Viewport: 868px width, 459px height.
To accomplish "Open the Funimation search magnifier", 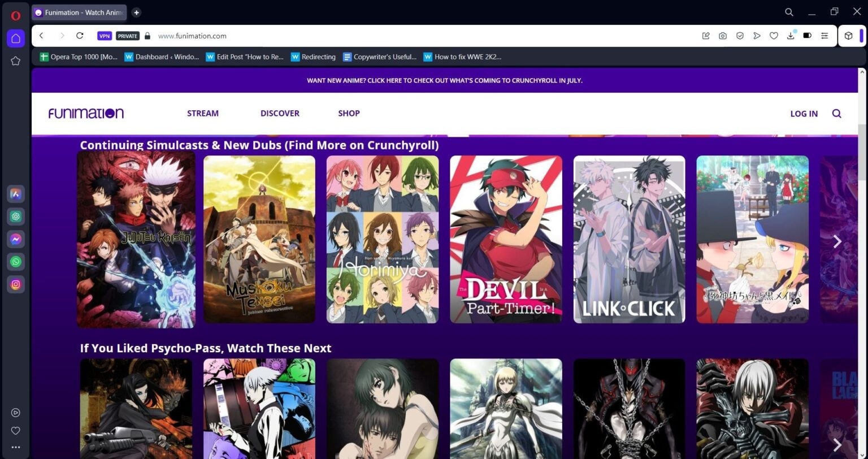I will [x=837, y=113].
